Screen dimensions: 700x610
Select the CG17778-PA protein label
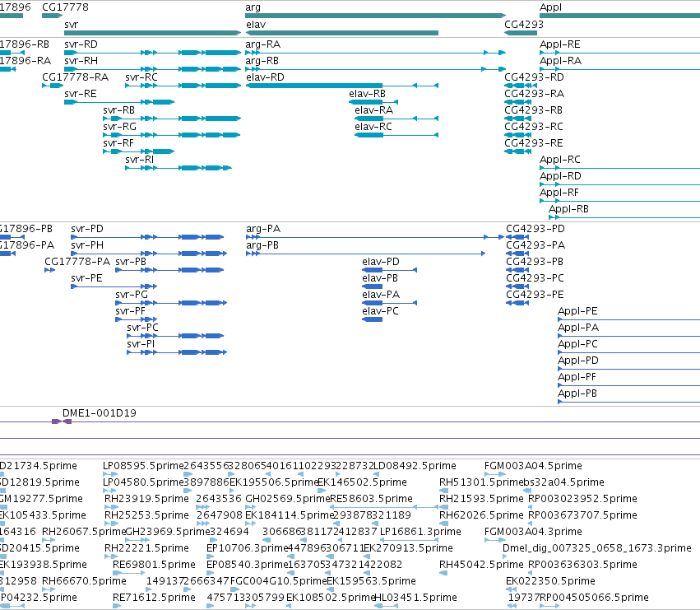(x=77, y=262)
